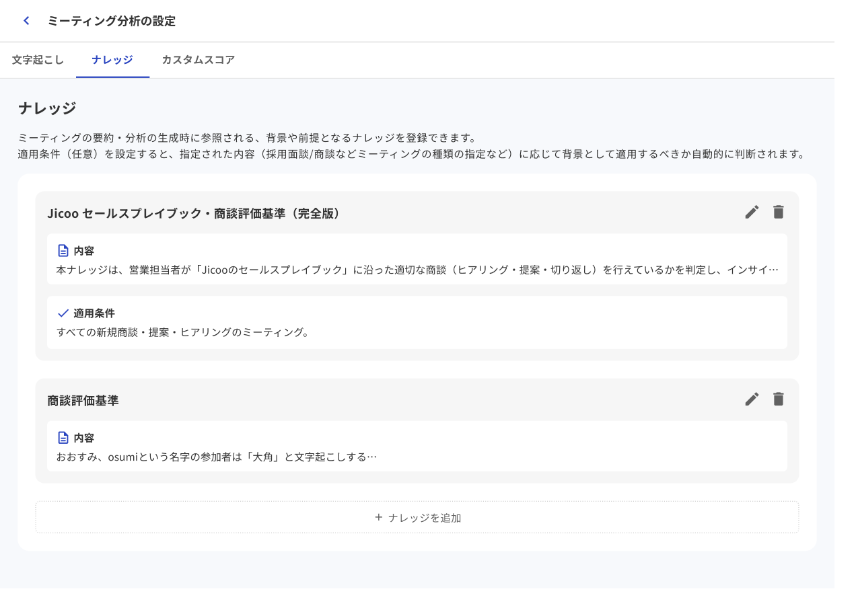Select the ナレッジ tab

click(x=112, y=60)
